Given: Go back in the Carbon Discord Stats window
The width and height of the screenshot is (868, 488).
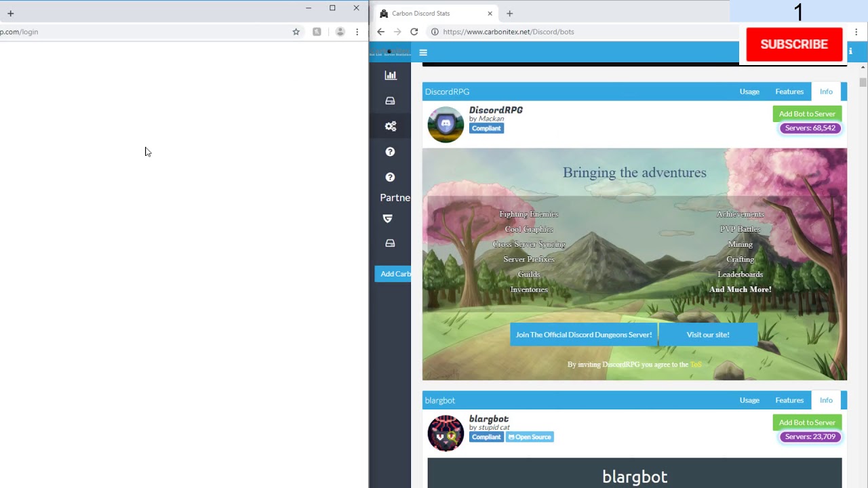Looking at the screenshot, I should click(380, 32).
